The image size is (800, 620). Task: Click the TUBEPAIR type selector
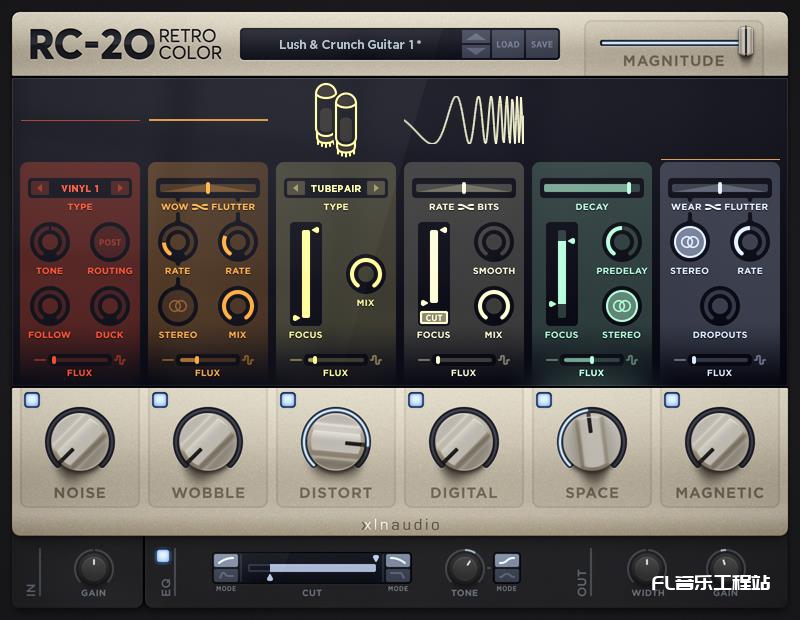tap(336, 187)
